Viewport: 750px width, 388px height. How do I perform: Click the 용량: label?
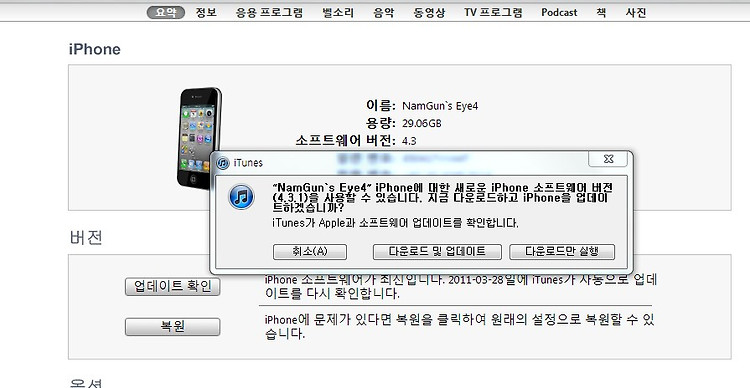point(381,123)
